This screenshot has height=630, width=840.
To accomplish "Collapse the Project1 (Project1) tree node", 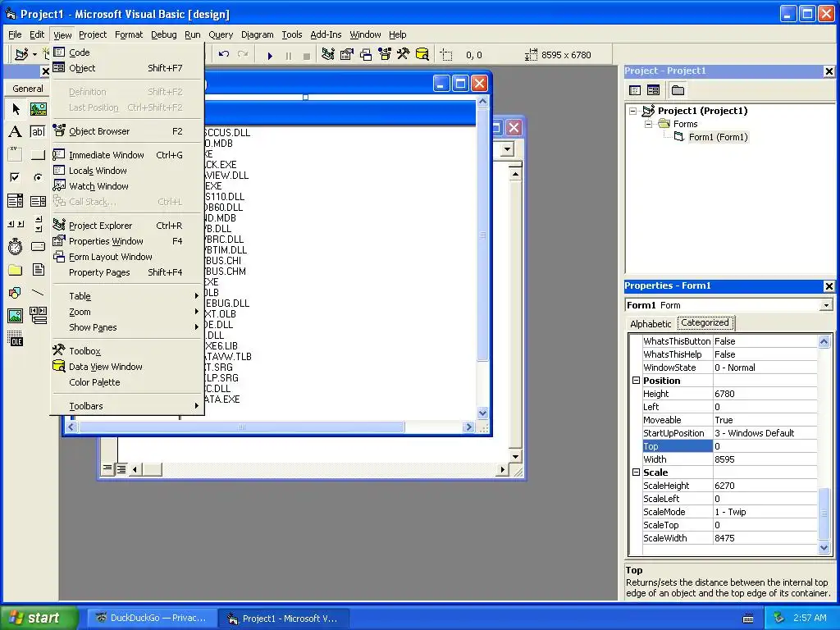I will coord(633,111).
